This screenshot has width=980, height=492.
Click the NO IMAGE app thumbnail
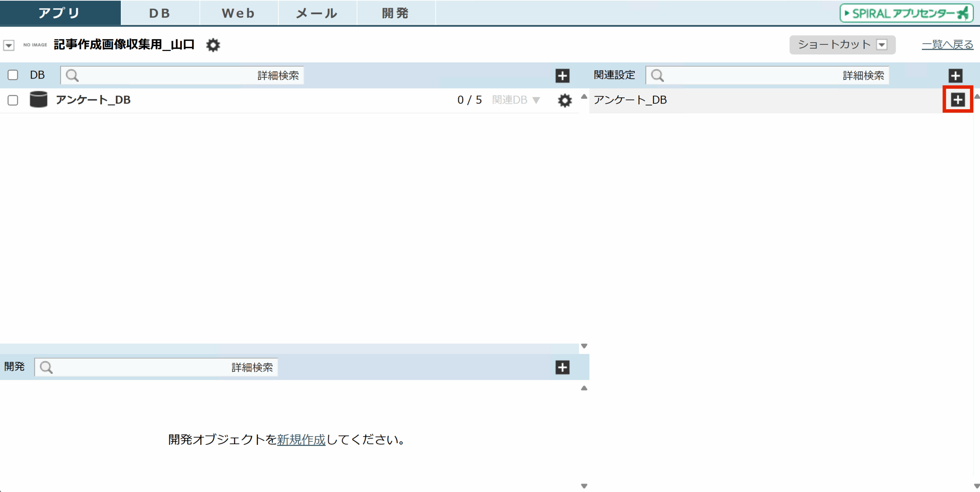tap(35, 45)
